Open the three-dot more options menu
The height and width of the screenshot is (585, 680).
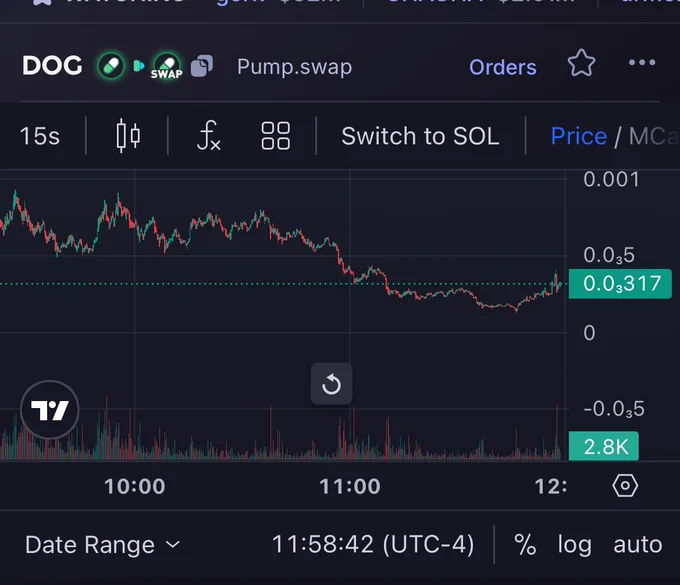point(642,62)
